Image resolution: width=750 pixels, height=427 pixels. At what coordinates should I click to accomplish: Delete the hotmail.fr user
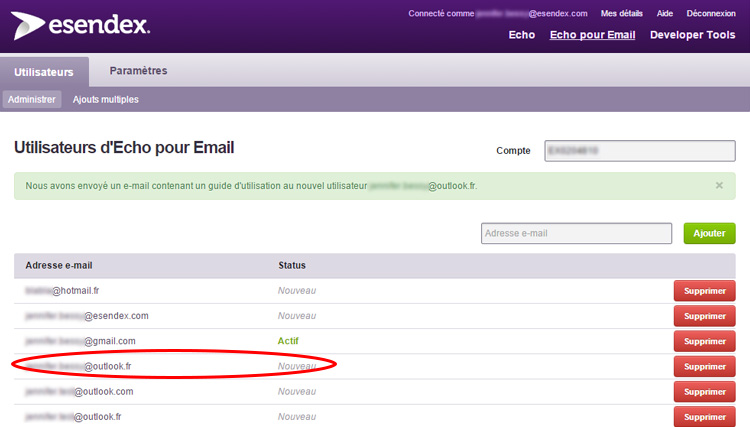(704, 290)
